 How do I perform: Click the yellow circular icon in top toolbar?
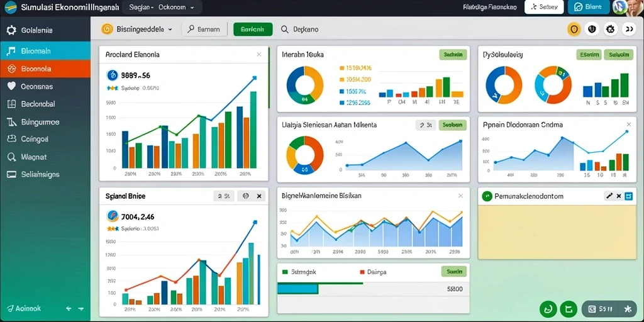click(x=574, y=29)
